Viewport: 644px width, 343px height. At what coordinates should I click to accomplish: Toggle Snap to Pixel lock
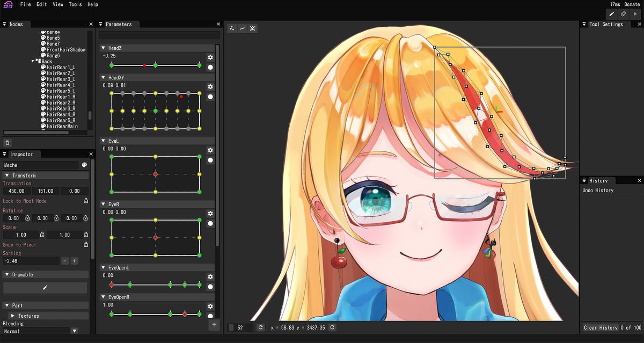coord(85,244)
